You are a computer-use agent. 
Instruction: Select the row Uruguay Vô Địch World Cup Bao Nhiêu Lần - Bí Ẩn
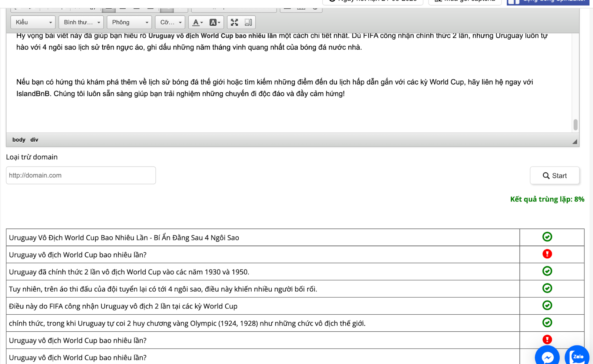click(263, 238)
